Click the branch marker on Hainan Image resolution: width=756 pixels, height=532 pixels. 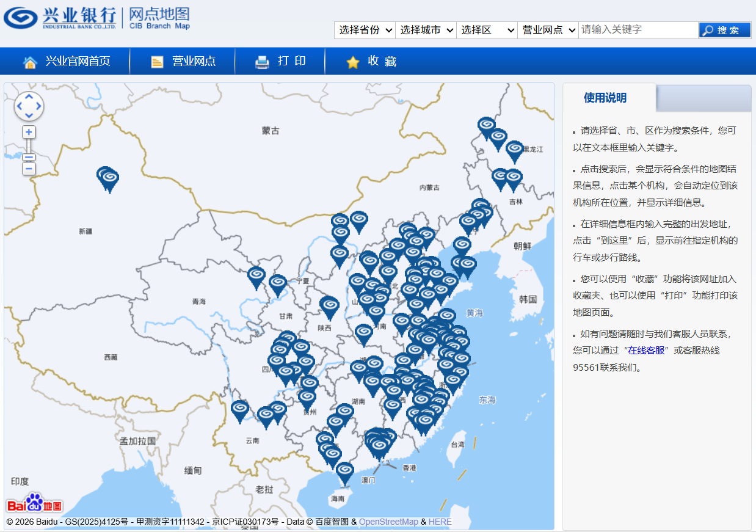pos(345,472)
